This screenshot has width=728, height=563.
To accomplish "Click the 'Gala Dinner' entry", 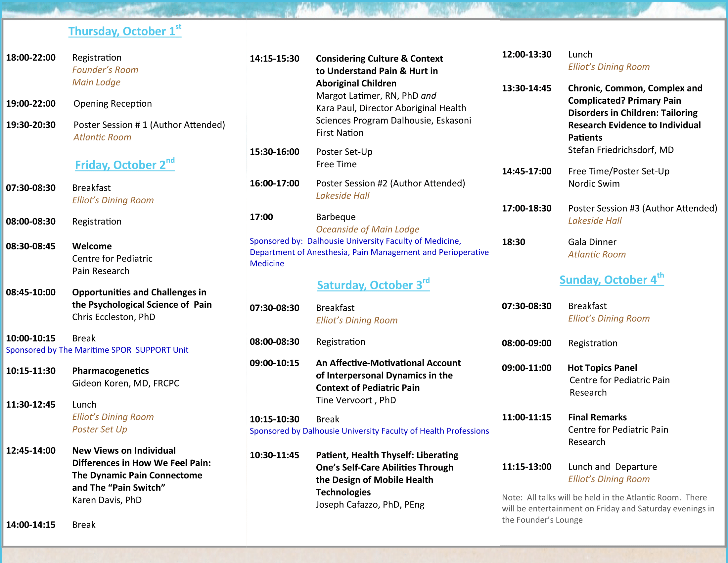I will coord(592,242).
